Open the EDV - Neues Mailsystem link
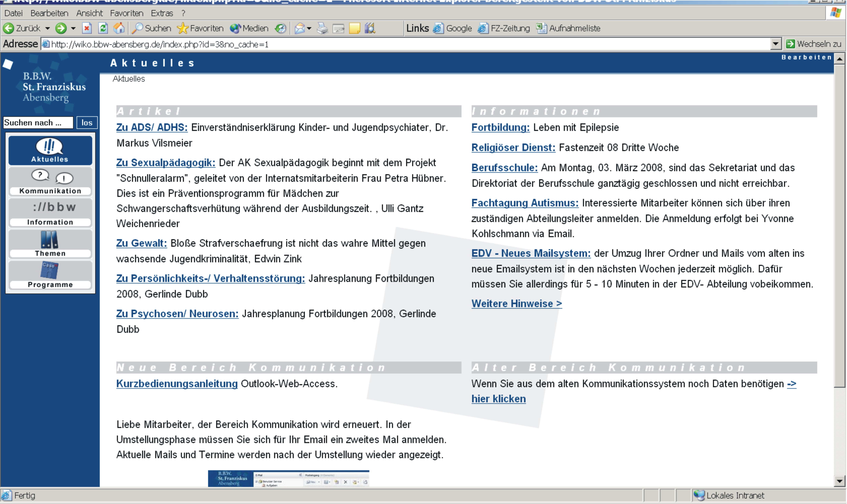 coord(531,253)
